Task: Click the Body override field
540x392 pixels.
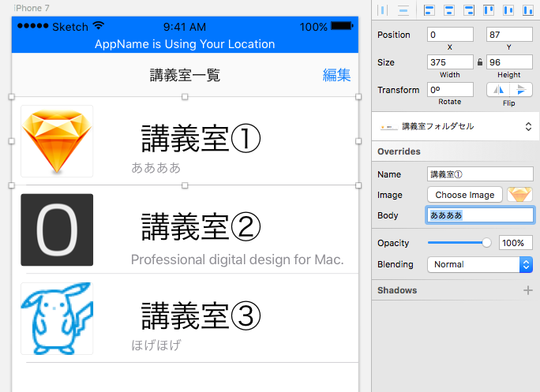Action: click(480, 215)
